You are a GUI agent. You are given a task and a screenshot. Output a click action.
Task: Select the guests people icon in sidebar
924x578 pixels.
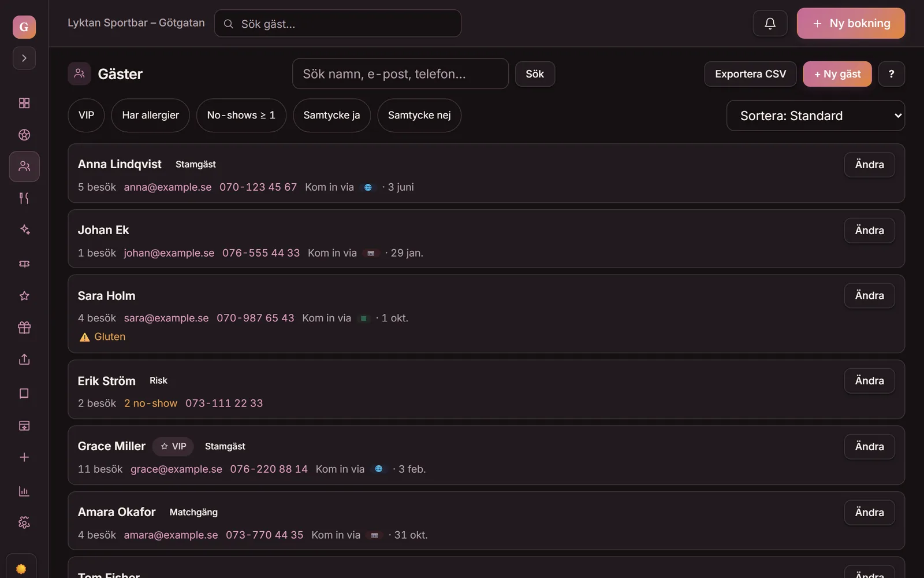pyautogui.click(x=24, y=166)
